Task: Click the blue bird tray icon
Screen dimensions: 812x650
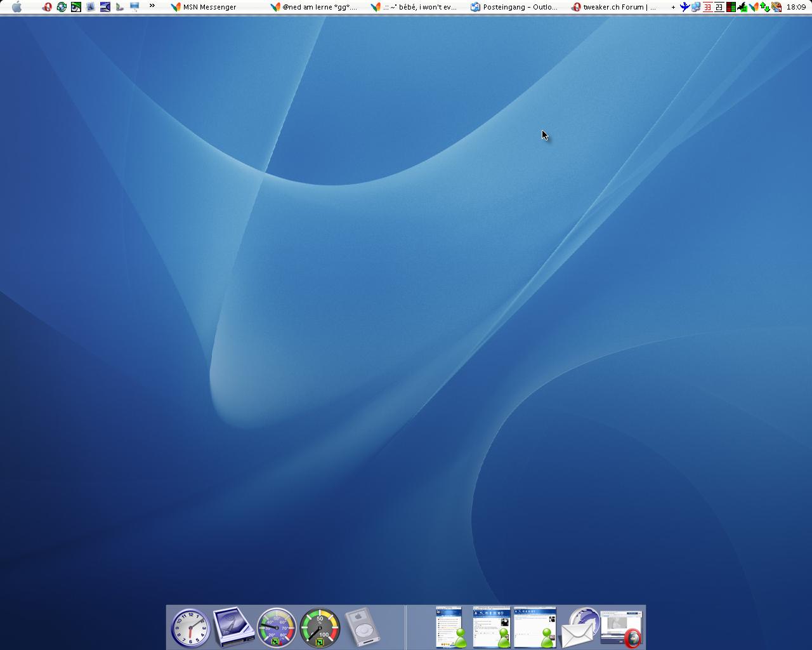Action: point(684,7)
